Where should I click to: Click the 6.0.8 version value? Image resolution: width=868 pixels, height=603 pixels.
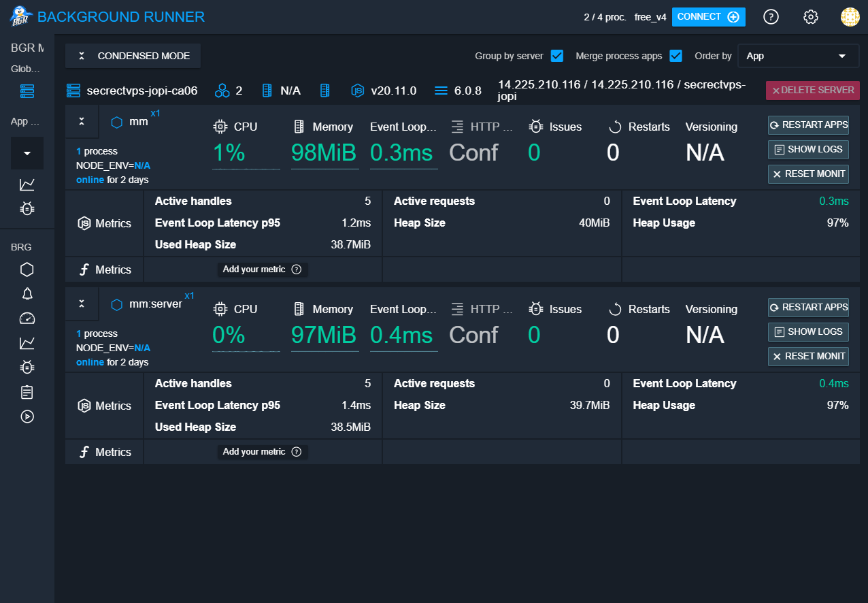[467, 90]
